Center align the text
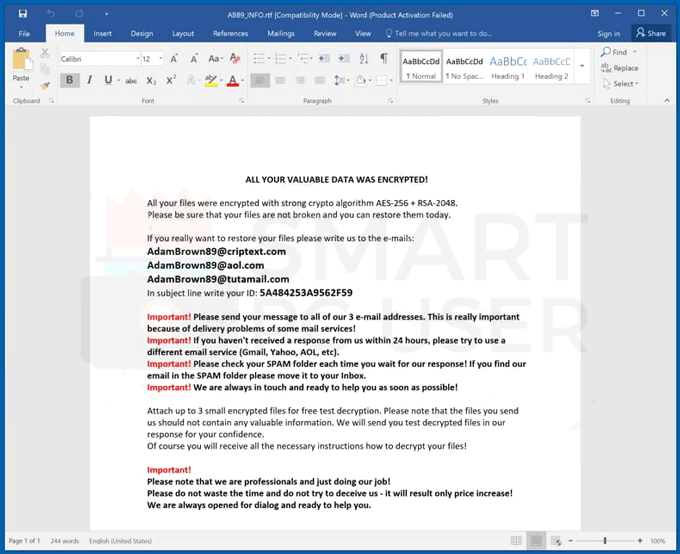Viewport: 680px width, 554px height. tap(280, 80)
